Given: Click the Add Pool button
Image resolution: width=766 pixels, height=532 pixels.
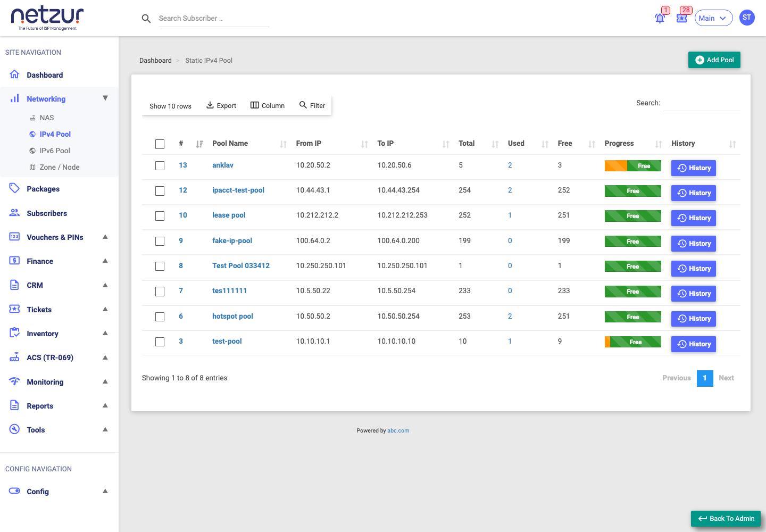Looking at the screenshot, I should [714, 60].
